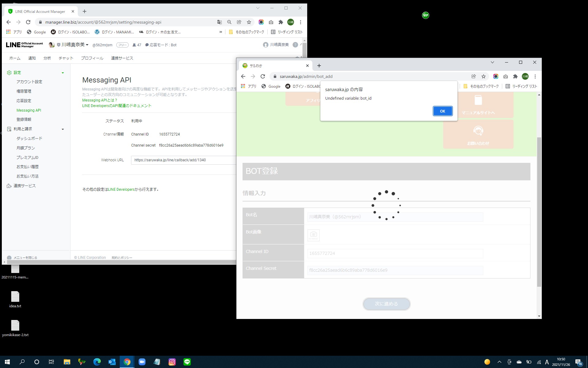Open the 分析 tab
The image size is (588, 368).
point(47,58)
